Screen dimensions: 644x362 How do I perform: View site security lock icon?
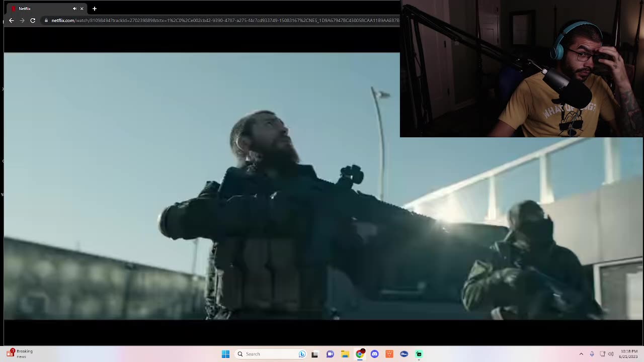[46, 21]
